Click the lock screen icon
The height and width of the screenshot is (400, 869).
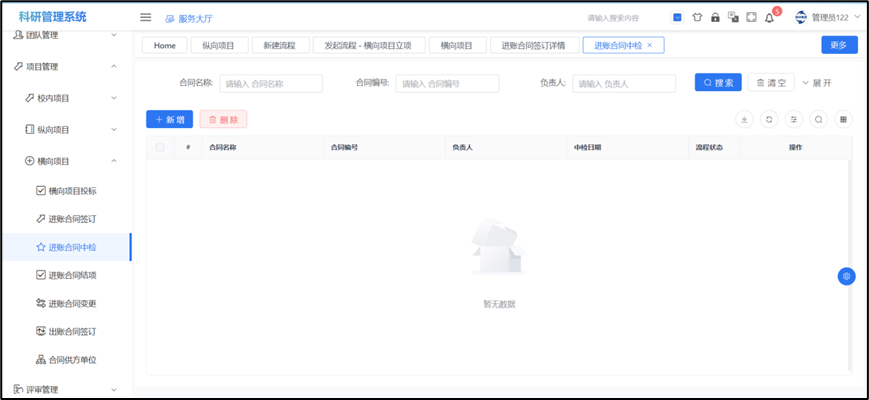tap(715, 17)
